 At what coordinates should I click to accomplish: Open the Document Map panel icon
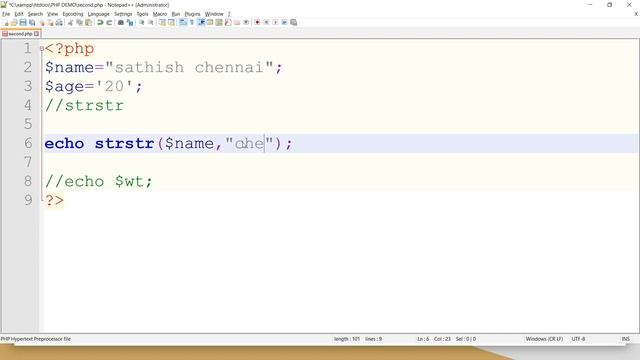point(219,22)
